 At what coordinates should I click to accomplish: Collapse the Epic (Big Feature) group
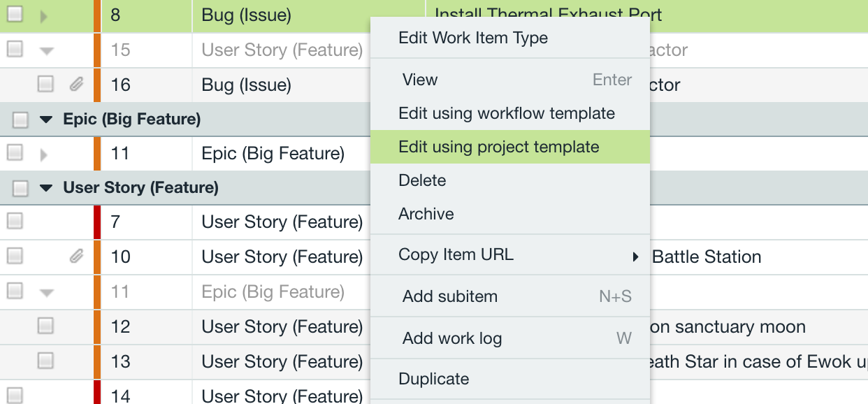pos(45,119)
